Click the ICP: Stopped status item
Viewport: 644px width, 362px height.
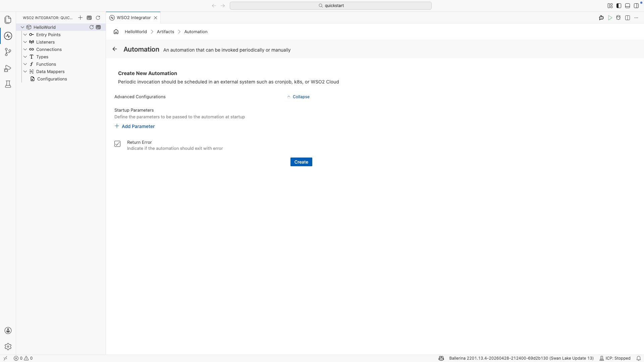tap(615, 358)
